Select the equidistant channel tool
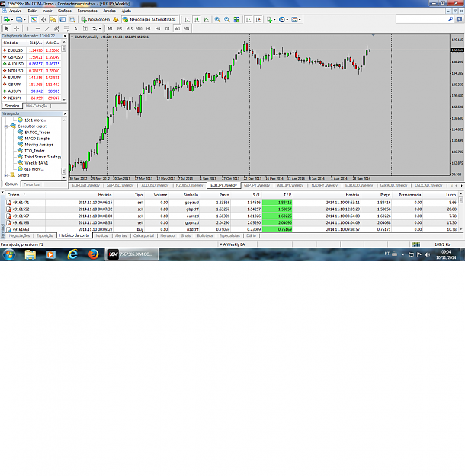465x476 pixels. [x=56, y=28]
